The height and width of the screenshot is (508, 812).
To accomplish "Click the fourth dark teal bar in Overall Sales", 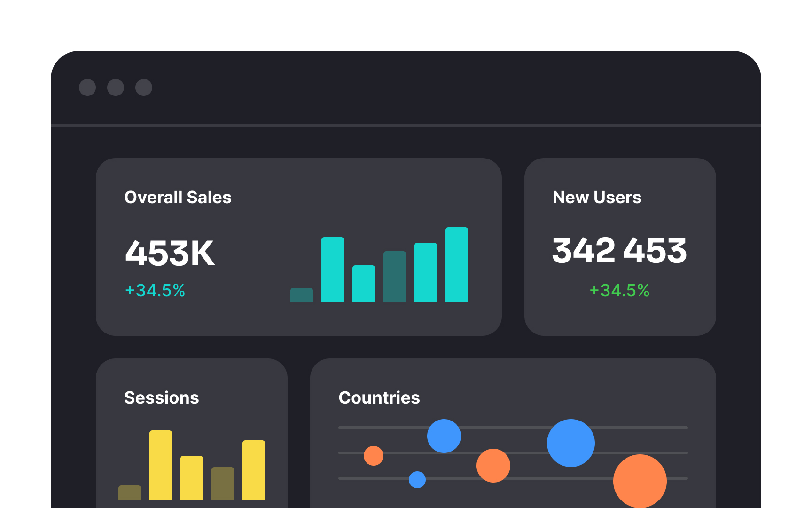I will click(x=395, y=277).
